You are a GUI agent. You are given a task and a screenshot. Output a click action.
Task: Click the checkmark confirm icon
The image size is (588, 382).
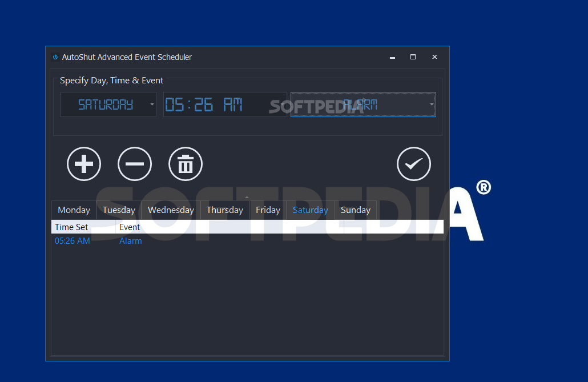414,164
